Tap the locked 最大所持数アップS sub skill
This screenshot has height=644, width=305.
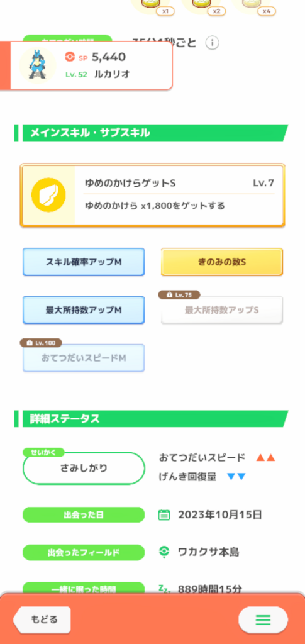click(x=221, y=310)
